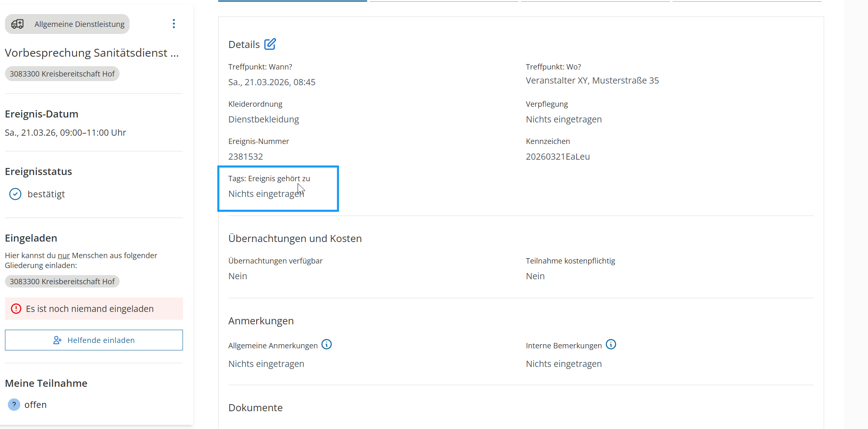Screen dimensions: 868x429
Task: Click the Nein value under Übernachtungen verfügbar
Action: pyautogui.click(x=238, y=276)
